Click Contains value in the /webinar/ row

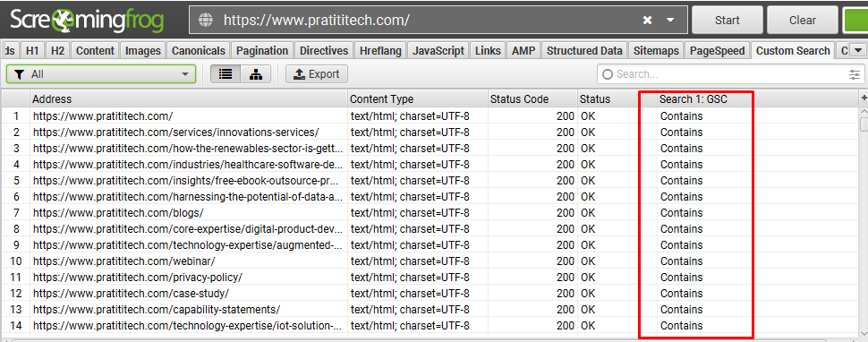(682, 261)
